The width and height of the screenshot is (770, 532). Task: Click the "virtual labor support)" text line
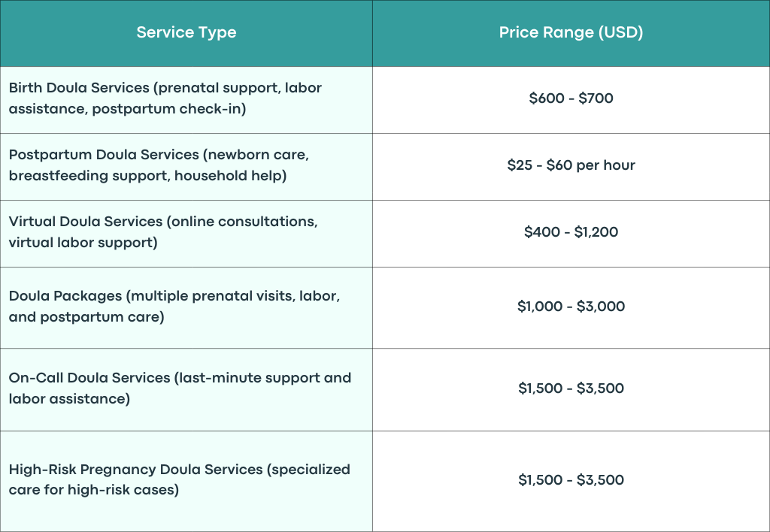tap(83, 243)
